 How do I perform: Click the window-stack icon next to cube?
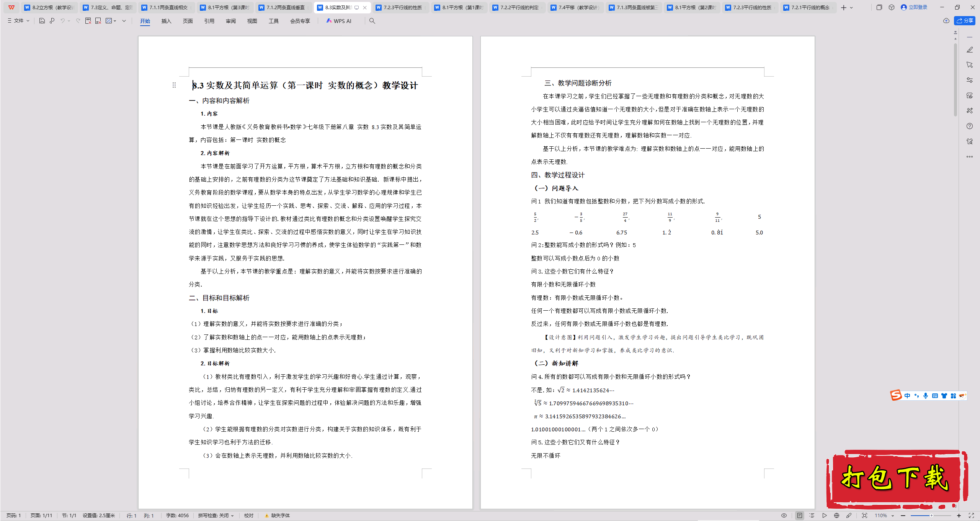[x=879, y=7]
